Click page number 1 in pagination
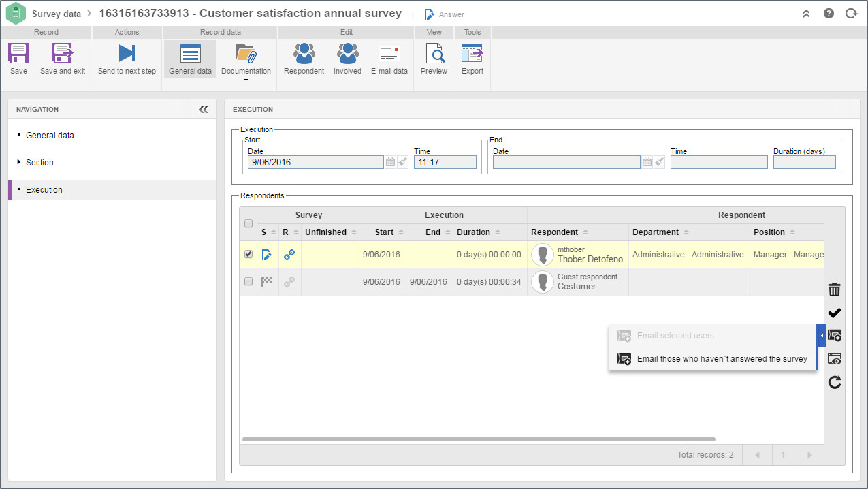 click(783, 454)
